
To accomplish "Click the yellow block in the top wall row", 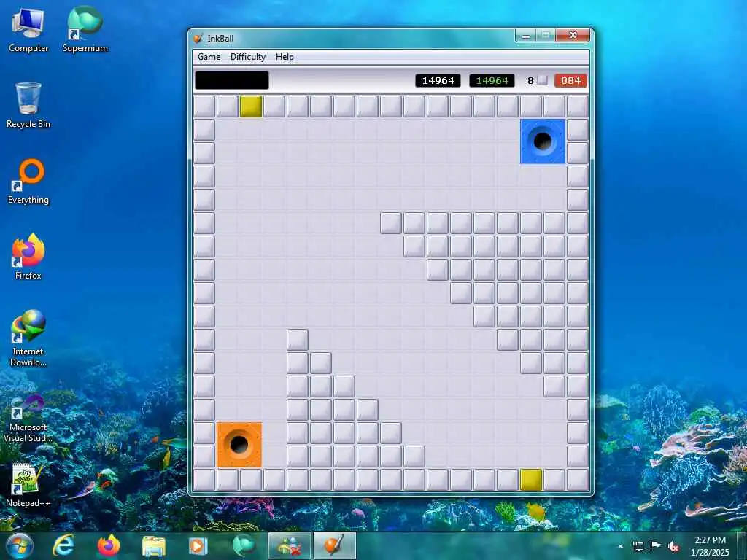I will pos(251,106).
